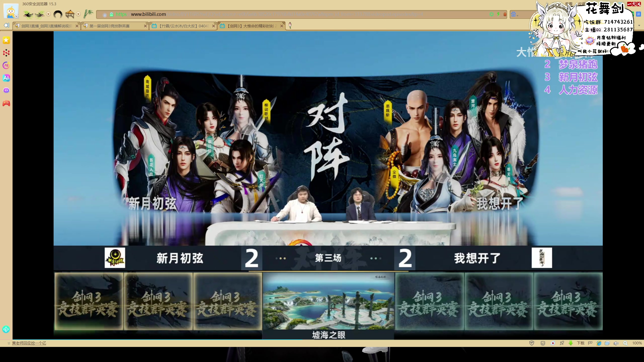644x362 pixels.
Task: Click the red bookmark icon in address bar
Action: point(505,15)
